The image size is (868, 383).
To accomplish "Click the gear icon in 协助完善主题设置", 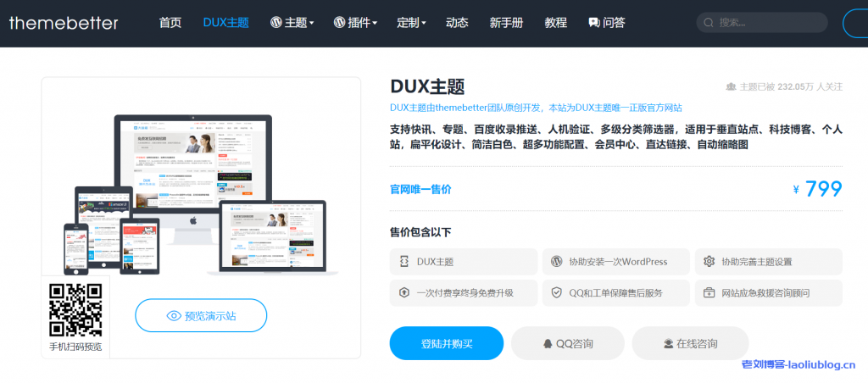I will 709,262.
